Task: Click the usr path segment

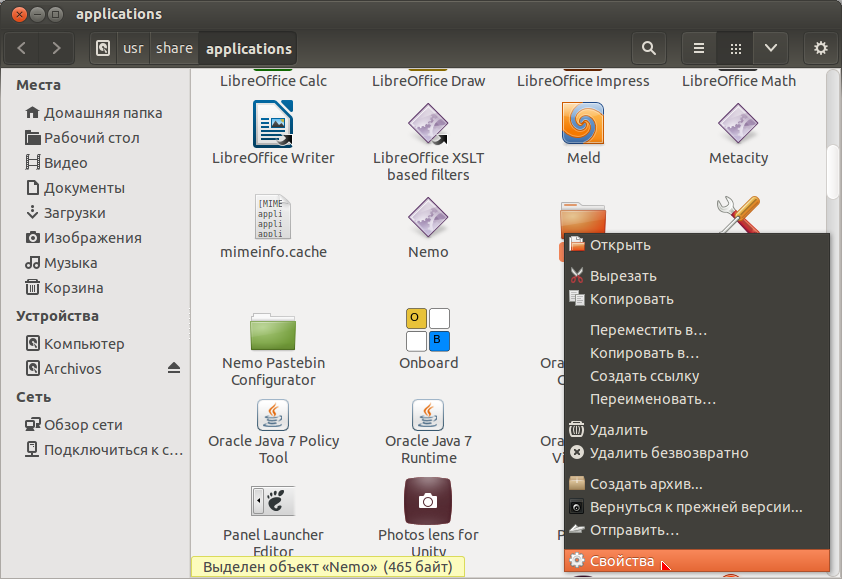Action: pos(133,48)
